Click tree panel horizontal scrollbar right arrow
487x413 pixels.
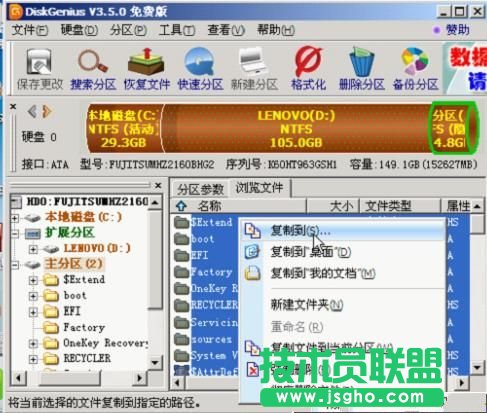click(x=140, y=378)
